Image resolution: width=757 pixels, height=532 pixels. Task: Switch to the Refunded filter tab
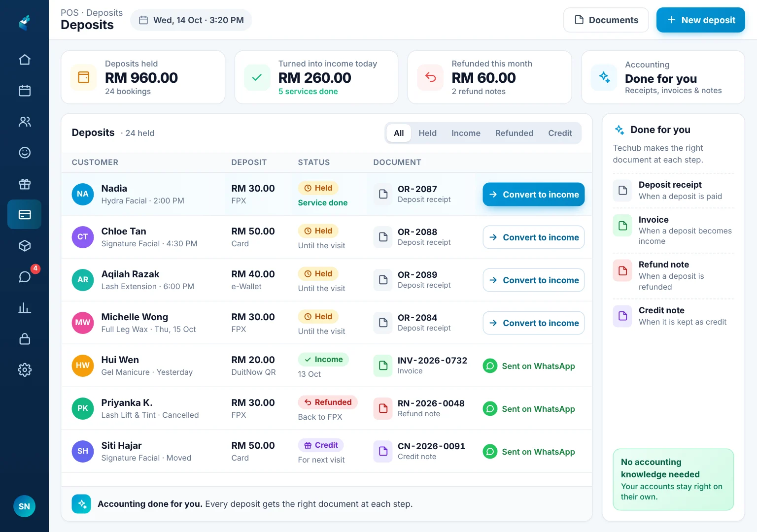click(514, 133)
